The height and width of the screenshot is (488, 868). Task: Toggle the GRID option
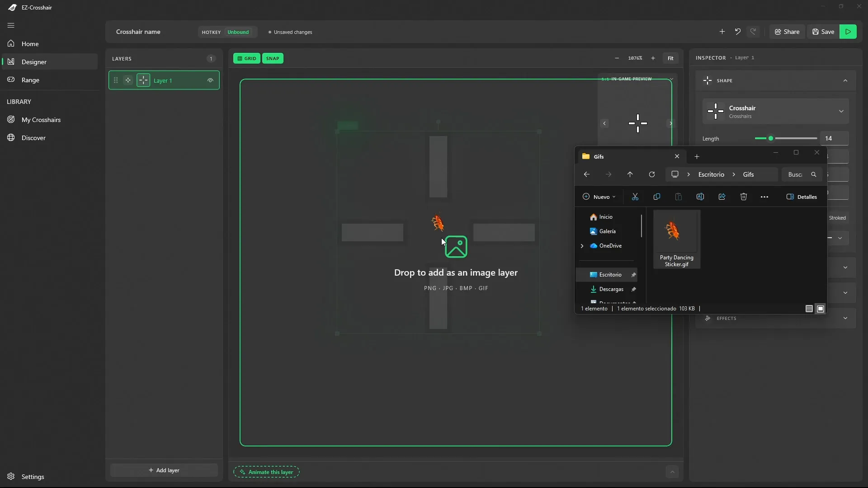[x=247, y=58]
